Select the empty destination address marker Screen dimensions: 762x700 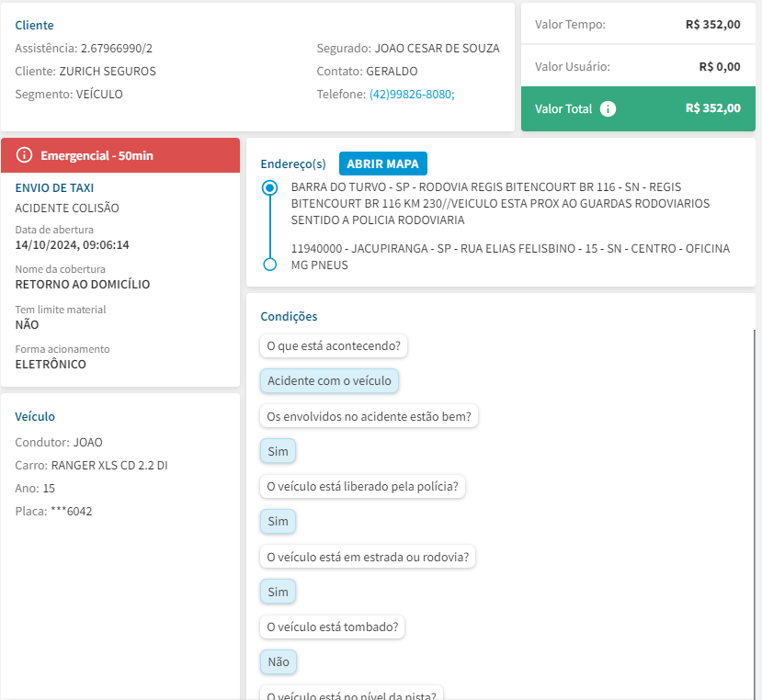269,265
